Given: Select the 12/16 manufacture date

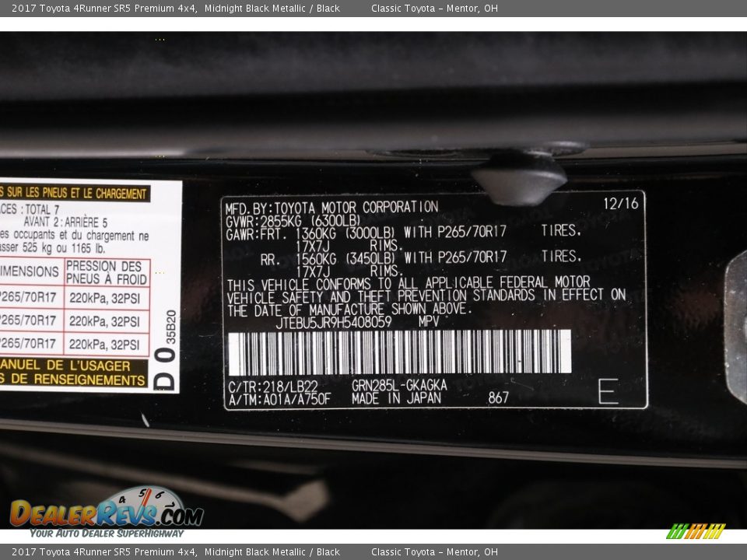Looking at the screenshot, I should (621, 204).
